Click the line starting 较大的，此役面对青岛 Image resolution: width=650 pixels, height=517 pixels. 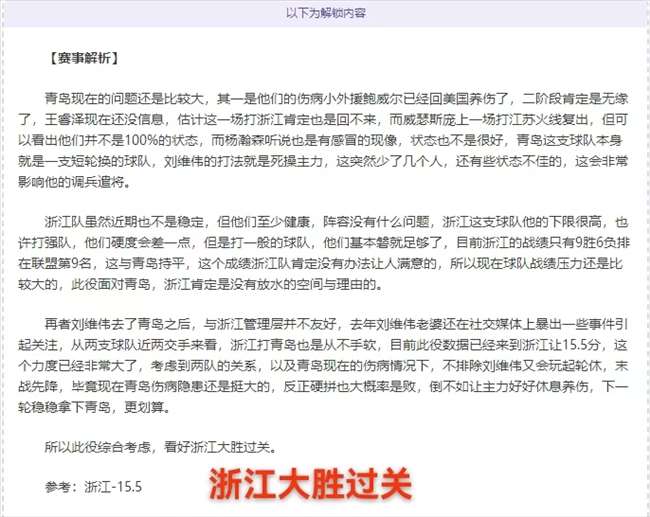pyautogui.click(x=200, y=284)
